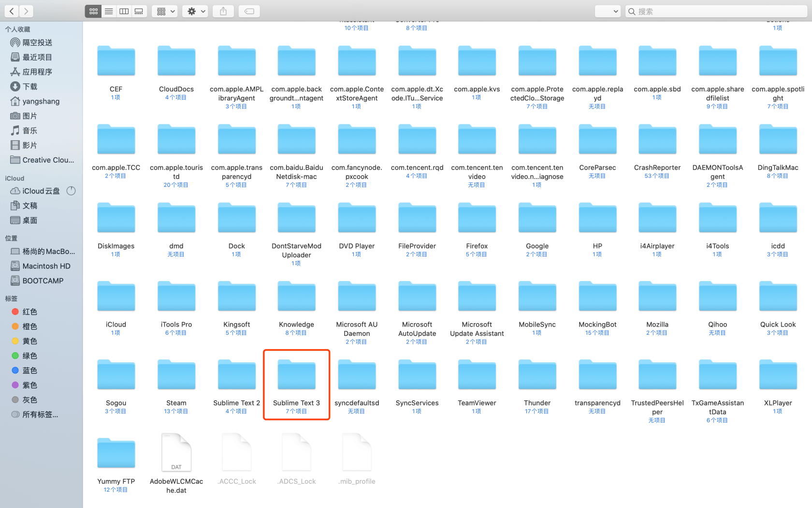Click iCloud storage progress indicator

pos(71,191)
